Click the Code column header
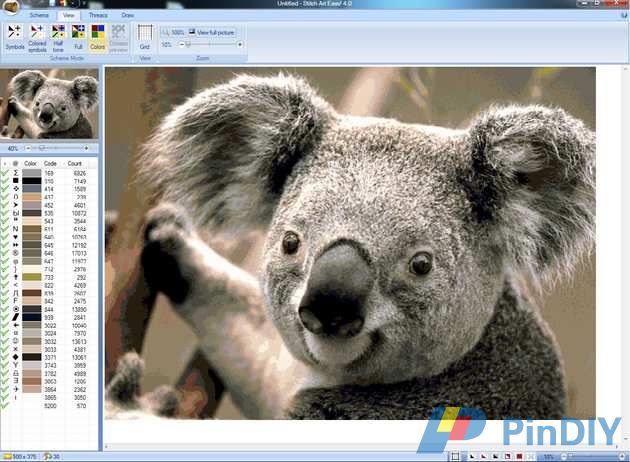The height and width of the screenshot is (462, 630). coord(50,163)
